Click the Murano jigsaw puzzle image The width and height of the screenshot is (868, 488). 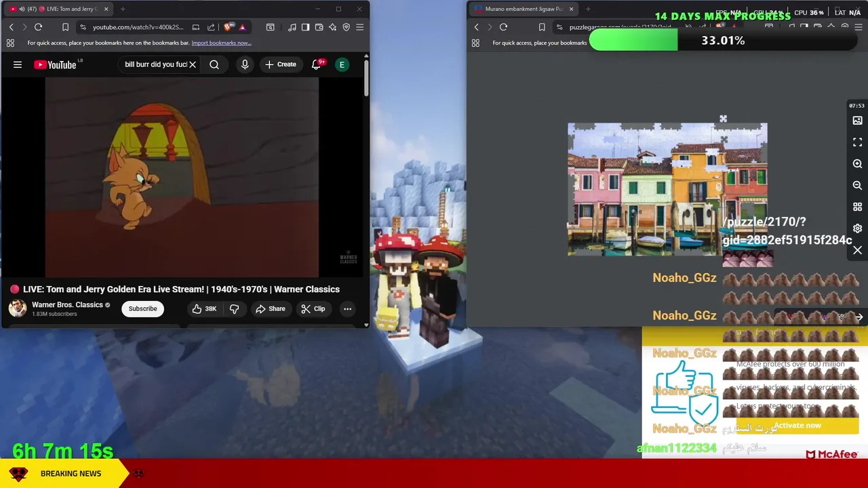click(667, 190)
